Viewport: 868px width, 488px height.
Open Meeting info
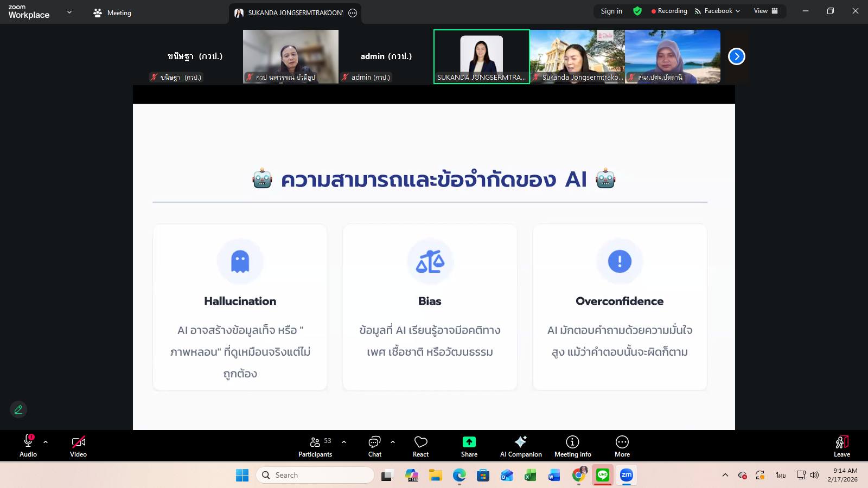[x=572, y=446]
